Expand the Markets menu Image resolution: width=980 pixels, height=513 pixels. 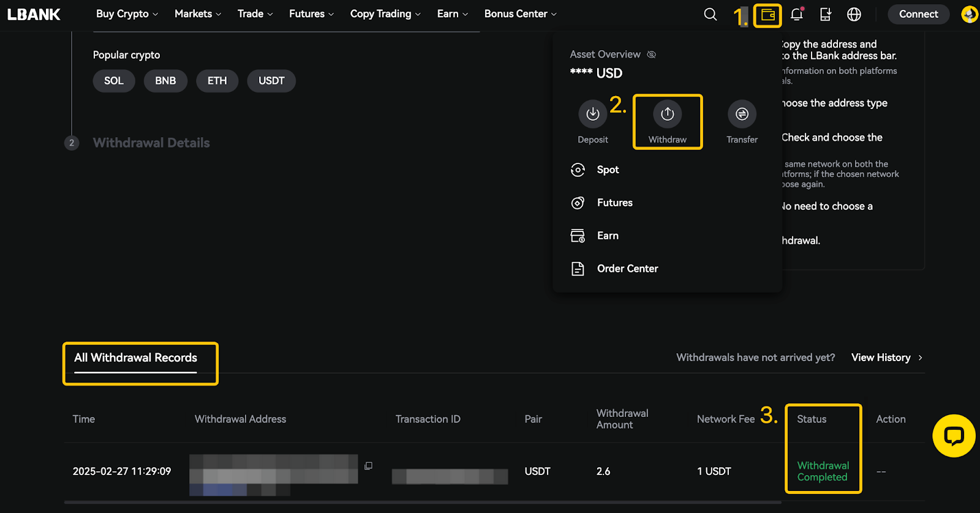[x=198, y=14]
